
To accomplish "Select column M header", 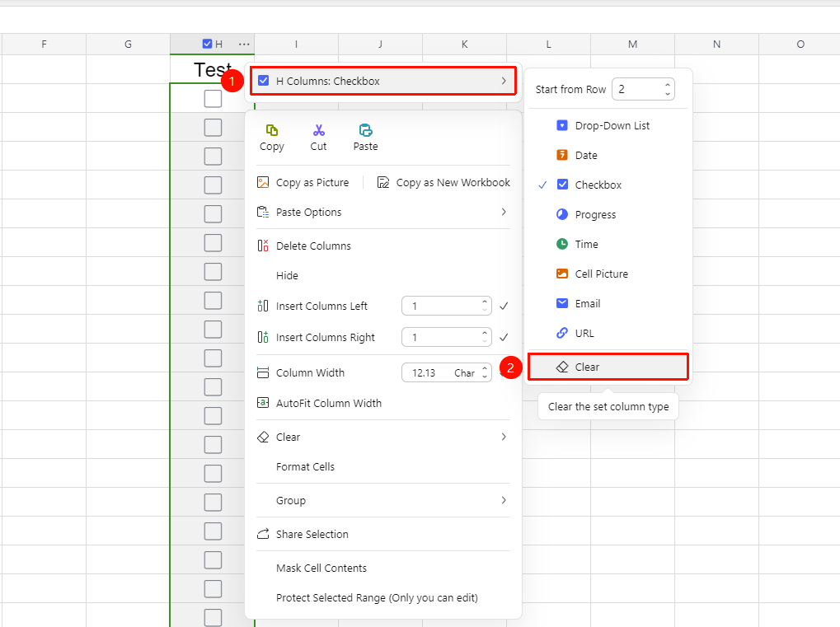I will pos(632,44).
